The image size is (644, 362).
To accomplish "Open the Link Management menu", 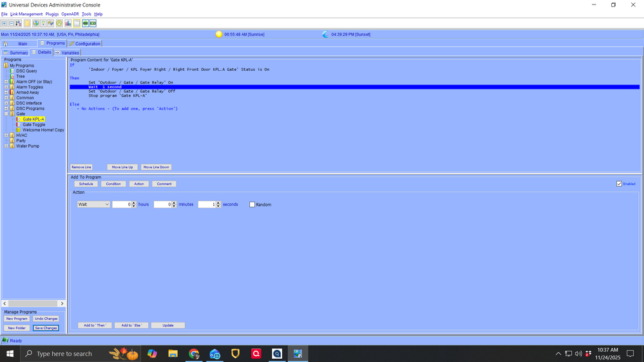I will click(26, 14).
